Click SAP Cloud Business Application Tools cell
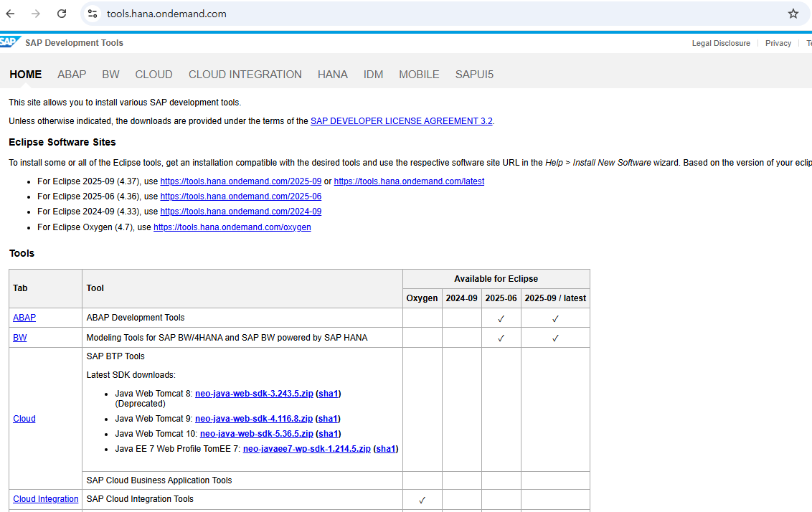Image resolution: width=812 pixels, height=512 pixels. [x=242, y=480]
